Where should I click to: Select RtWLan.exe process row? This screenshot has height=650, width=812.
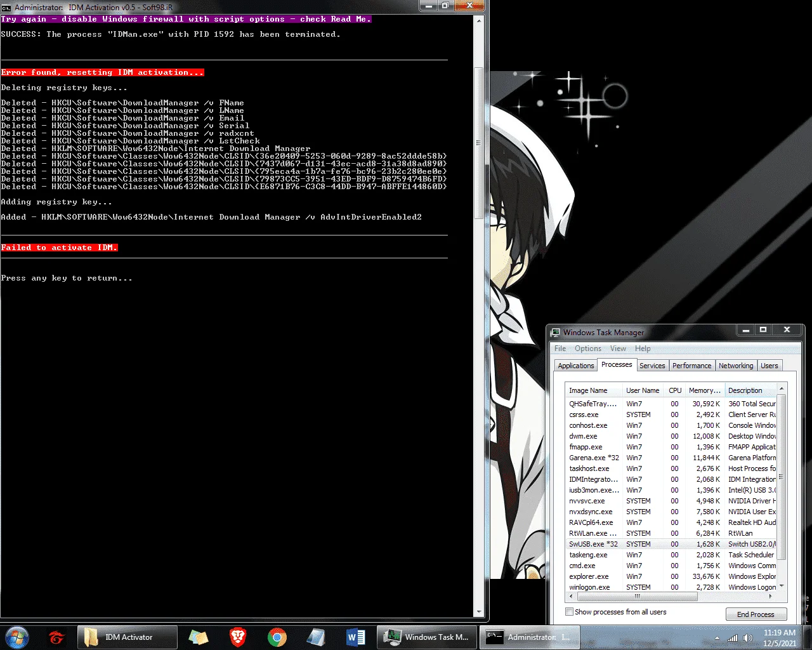click(x=671, y=533)
